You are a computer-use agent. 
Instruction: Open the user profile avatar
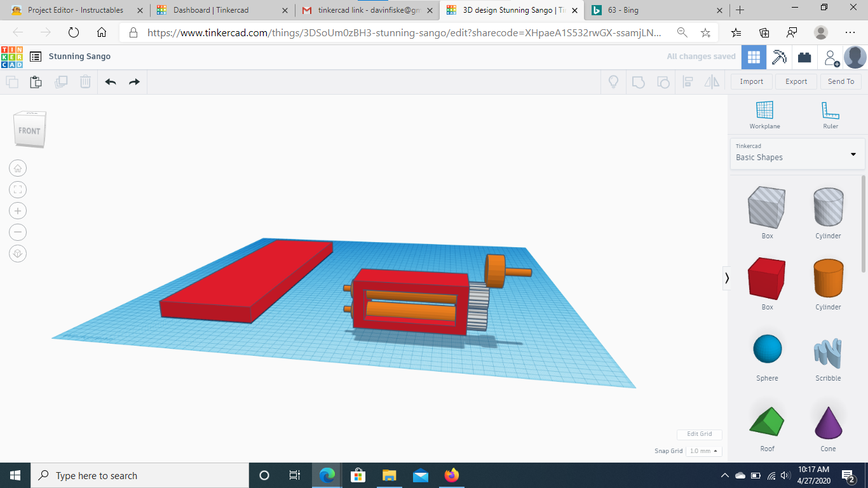click(855, 57)
